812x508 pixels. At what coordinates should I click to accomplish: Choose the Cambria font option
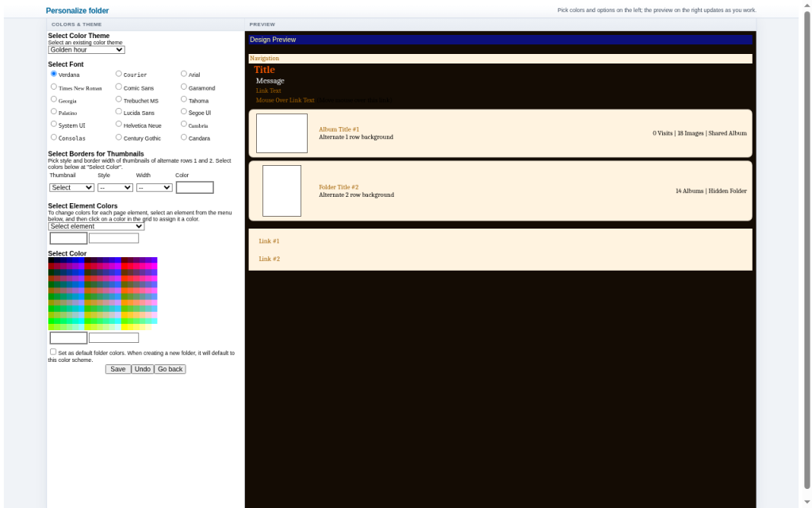[x=184, y=124]
